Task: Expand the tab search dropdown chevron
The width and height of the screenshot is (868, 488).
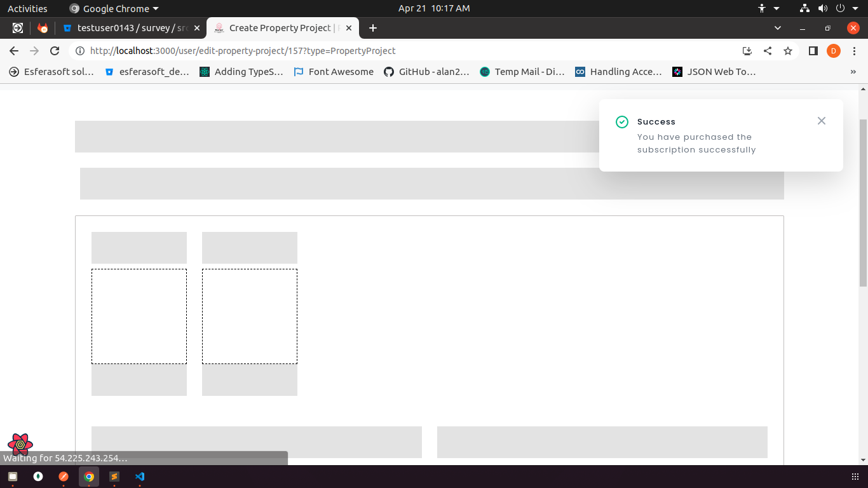Action: coord(778,28)
